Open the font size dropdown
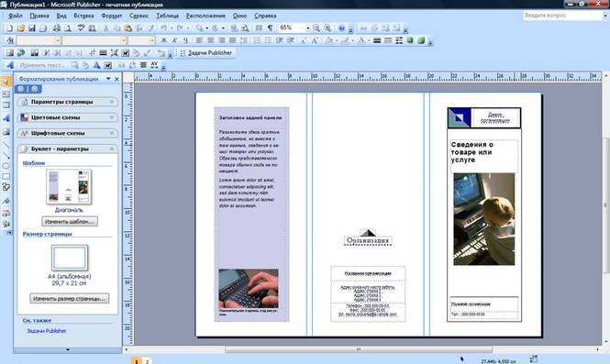This screenshot has height=364, width=610. point(151,40)
